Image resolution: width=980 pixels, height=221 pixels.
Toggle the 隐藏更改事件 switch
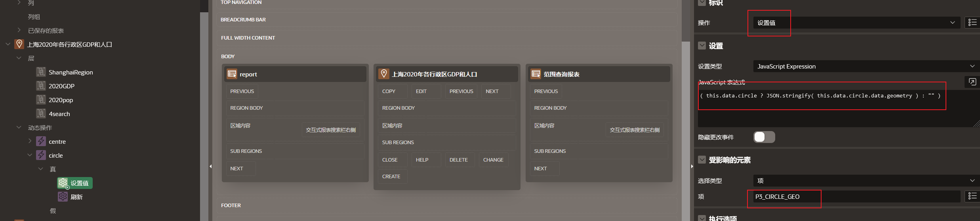(764, 137)
